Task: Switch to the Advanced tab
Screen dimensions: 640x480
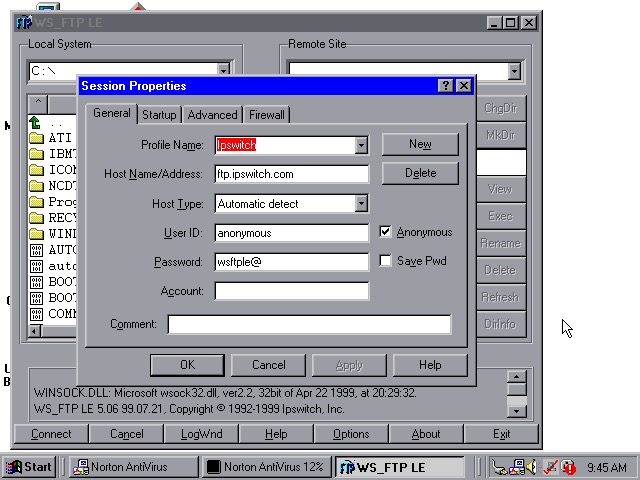Action: coord(212,115)
